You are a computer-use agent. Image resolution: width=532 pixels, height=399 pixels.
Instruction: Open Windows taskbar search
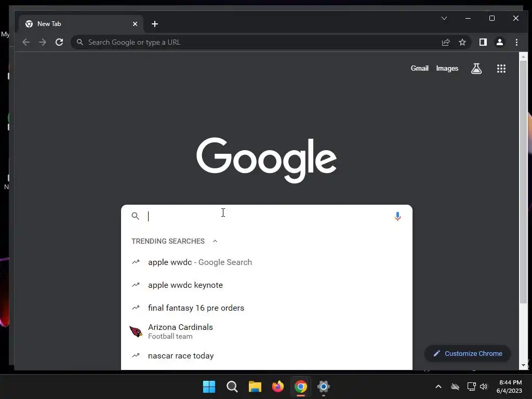(232, 387)
